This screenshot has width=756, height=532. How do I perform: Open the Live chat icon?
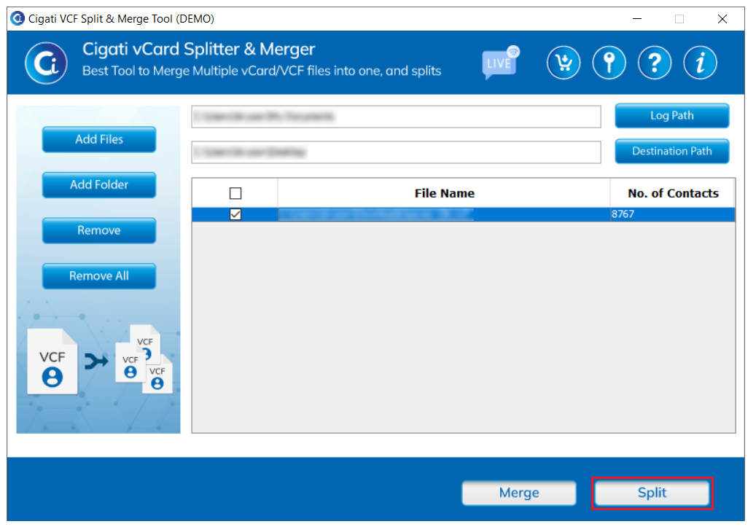[x=500, y=63]
